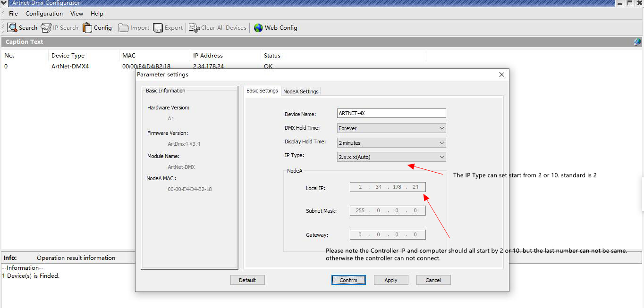Click the Export disk icon
Viewport: 644px width, 308px height.
158,28
